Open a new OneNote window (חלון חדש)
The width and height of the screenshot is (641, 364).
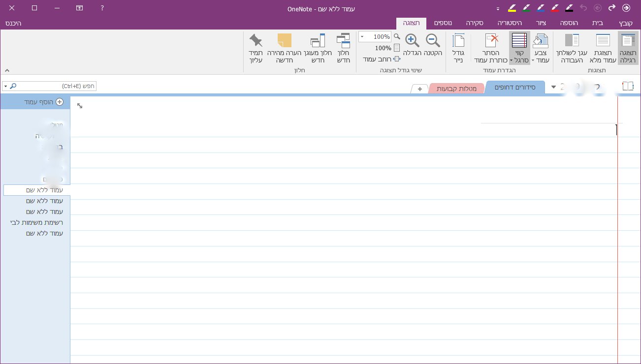tap(343, 47)
